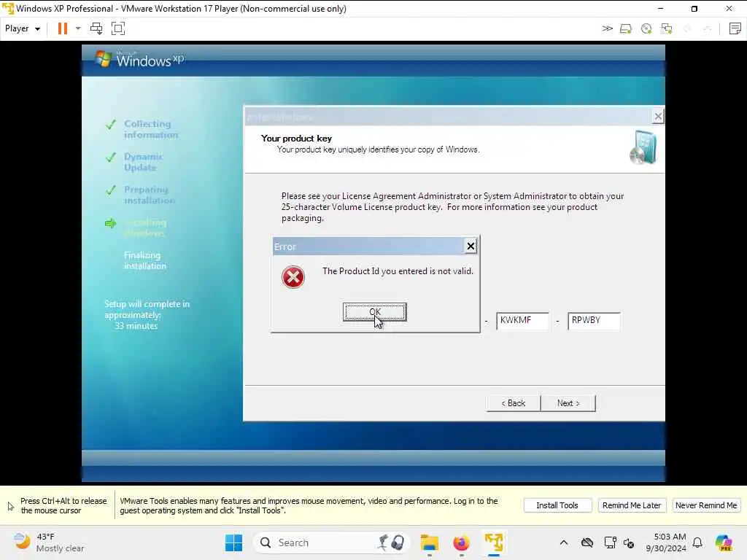Screen dimensions: 747x560
Task: Open the Windows Start menu
Action: pos(233,542)
